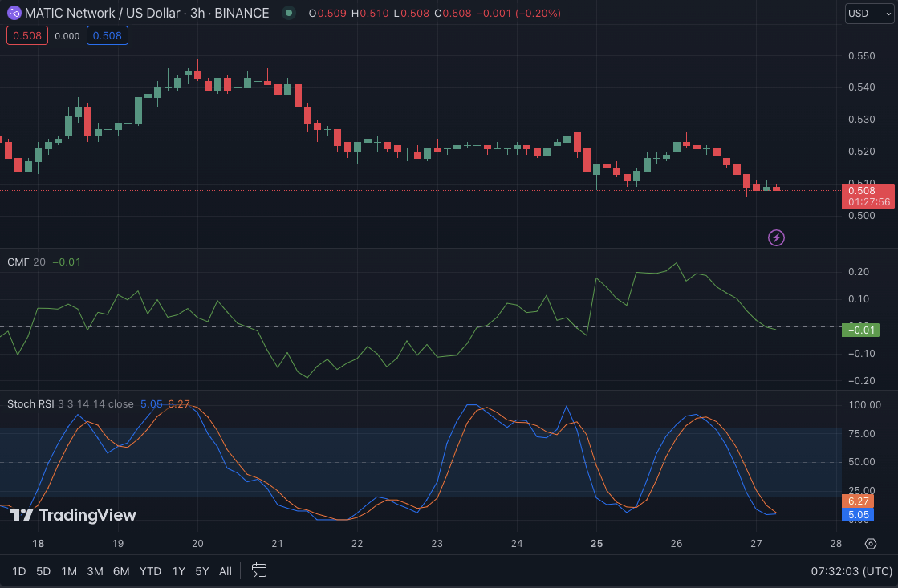The width and height of the screenshot is (898, 588).
Task: Click the green market status indicator
Action: 289,13
